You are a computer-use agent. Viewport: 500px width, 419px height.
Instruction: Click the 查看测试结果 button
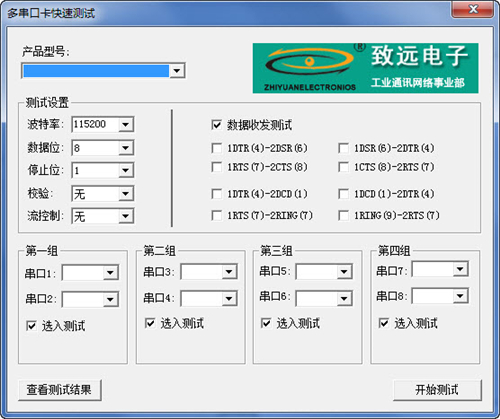[x=60, y=390]
